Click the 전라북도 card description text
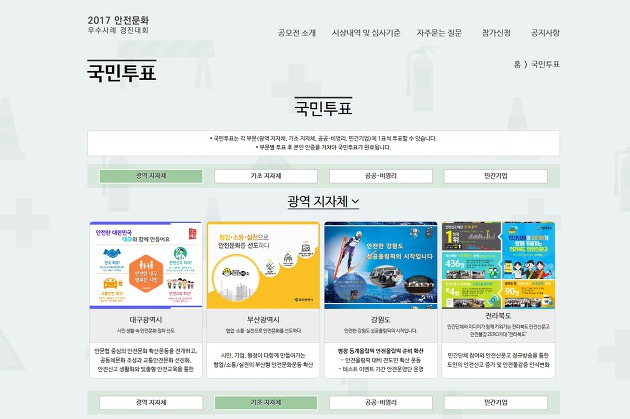Screen dimensions: 630x419 point(498,360)
